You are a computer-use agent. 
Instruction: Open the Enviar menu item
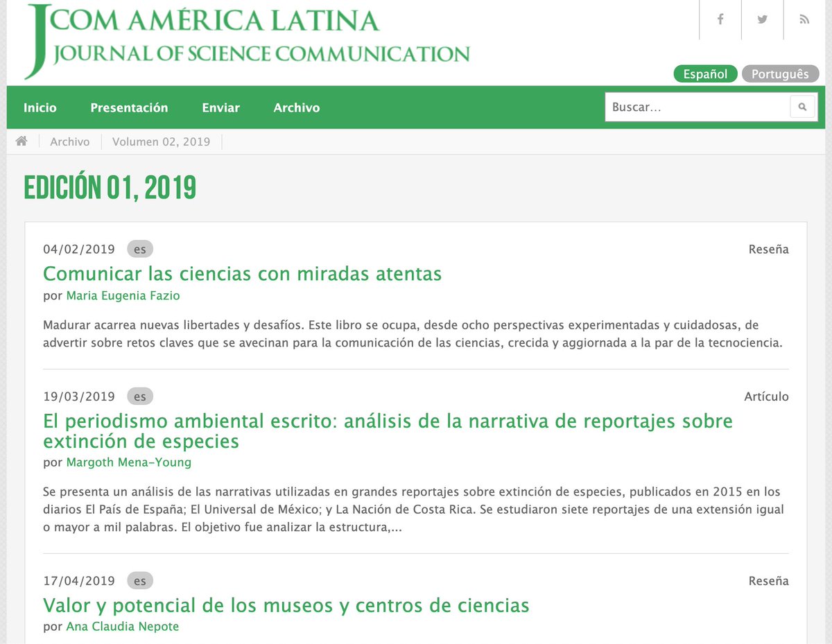(221, 107)
